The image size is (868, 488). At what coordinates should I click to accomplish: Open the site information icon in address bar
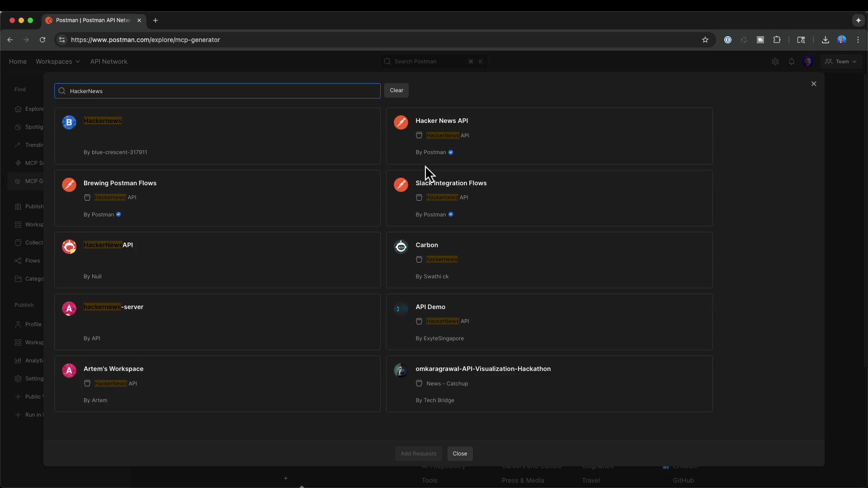click(x=62, y=40)
